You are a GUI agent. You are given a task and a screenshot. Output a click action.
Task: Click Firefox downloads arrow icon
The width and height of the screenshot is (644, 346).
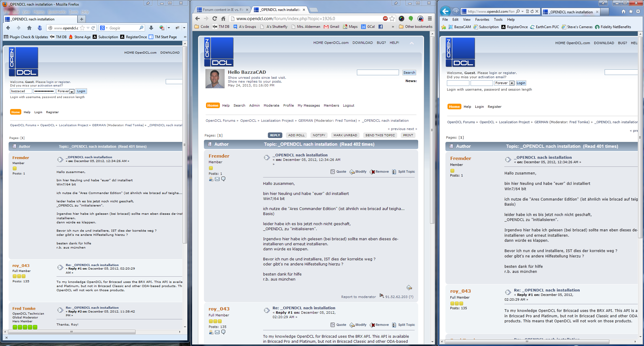151,28
